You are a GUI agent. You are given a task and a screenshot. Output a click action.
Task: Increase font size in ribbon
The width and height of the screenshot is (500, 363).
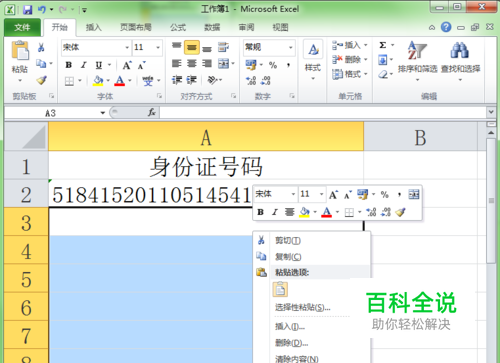tap(127, 65)
